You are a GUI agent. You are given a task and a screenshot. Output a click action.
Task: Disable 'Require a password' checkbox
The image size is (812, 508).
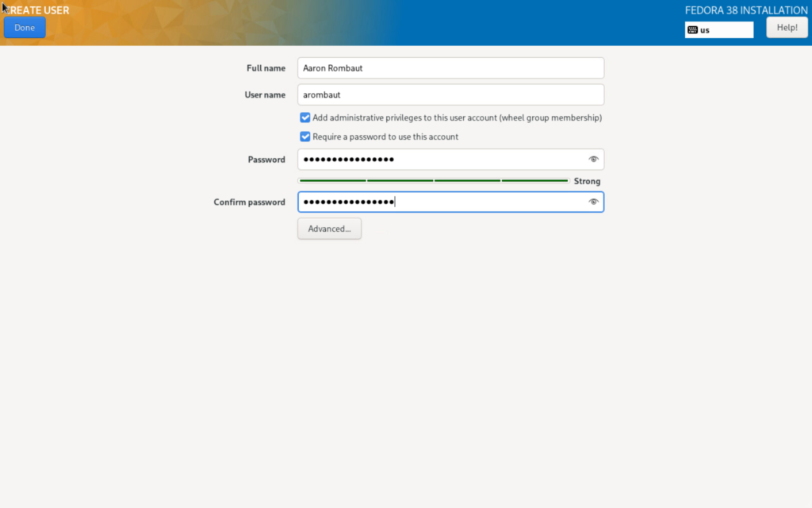305,137
